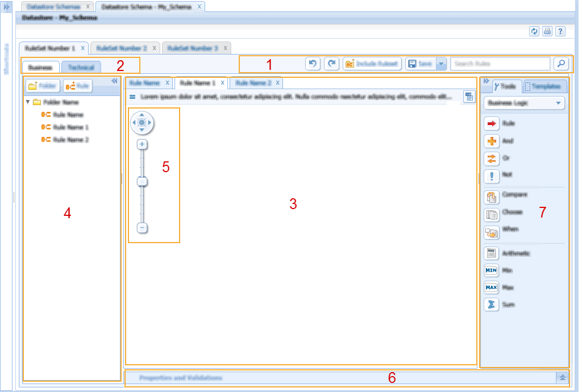The image size is (582, 392).
Task: Save the current ruleset
Action: [421, 64]
